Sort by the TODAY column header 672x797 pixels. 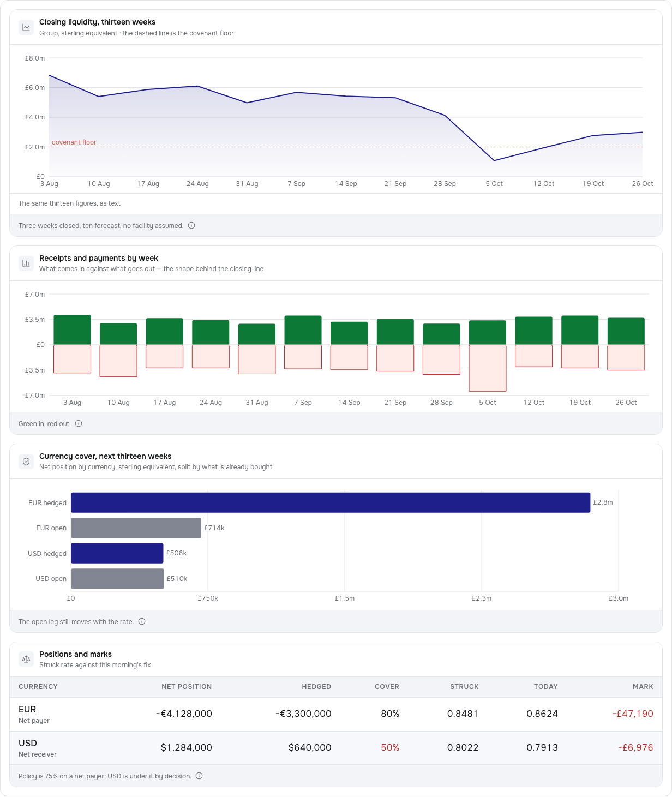tap(546, 687)
